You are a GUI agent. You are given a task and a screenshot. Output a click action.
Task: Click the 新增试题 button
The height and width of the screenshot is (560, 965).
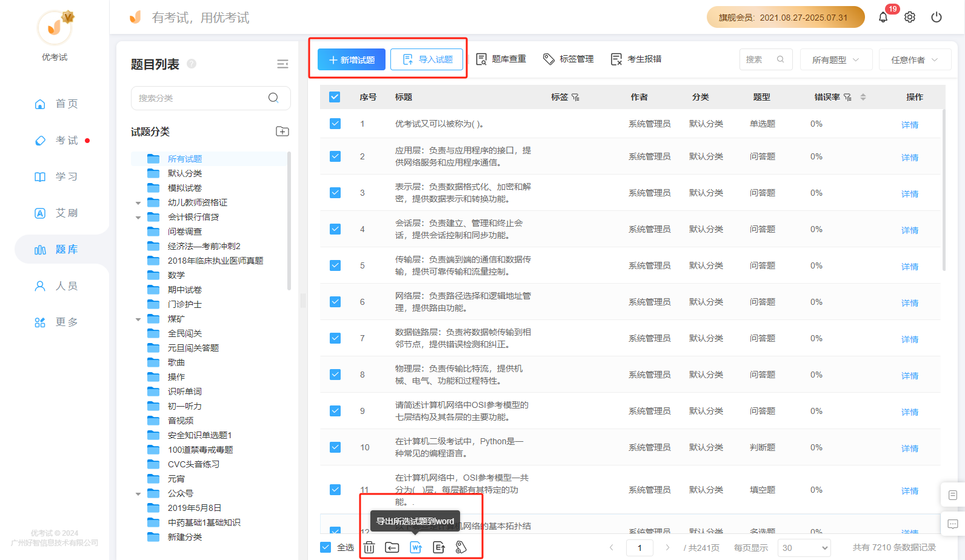pyautogui.click(x=352, y=59)
